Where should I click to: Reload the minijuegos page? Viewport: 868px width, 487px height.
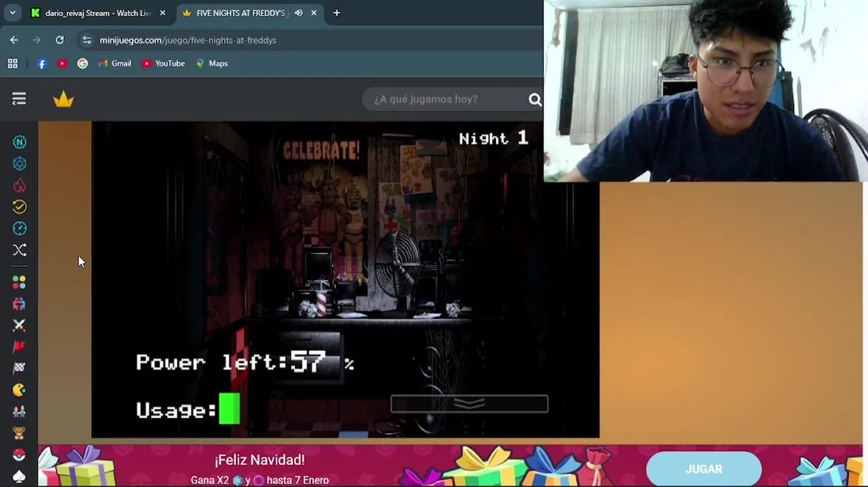coord(59,40)
